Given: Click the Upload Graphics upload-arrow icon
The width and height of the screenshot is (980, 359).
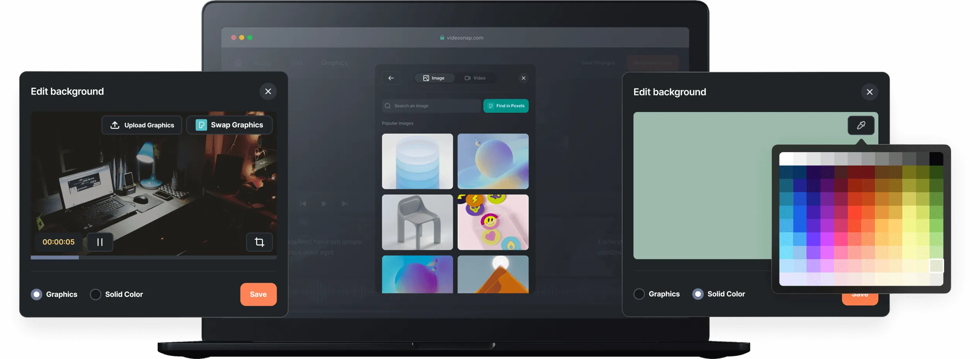Looking at the screenshot, I should pos(115,125).
